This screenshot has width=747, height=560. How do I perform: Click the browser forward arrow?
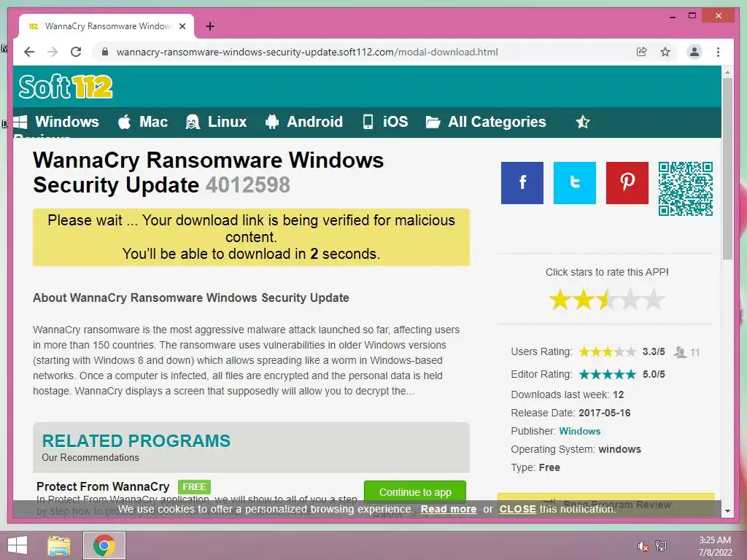[x=53, y=52]
